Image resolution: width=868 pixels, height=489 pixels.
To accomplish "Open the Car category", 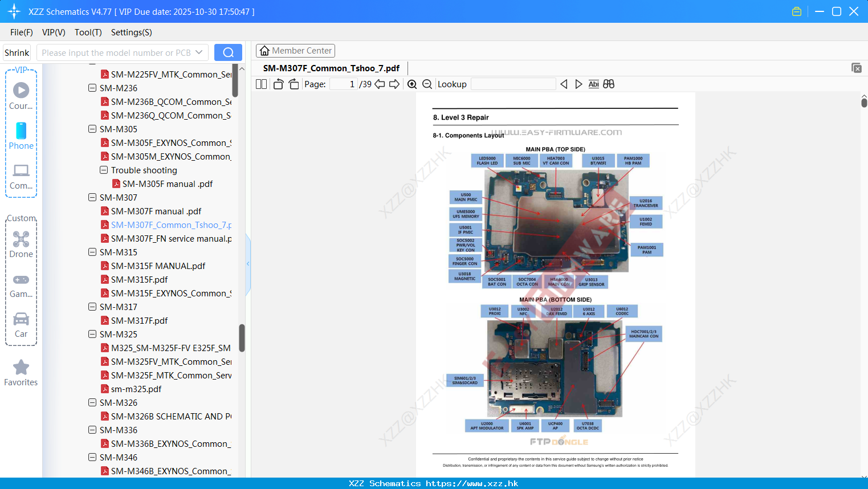I will pos(21,324).
